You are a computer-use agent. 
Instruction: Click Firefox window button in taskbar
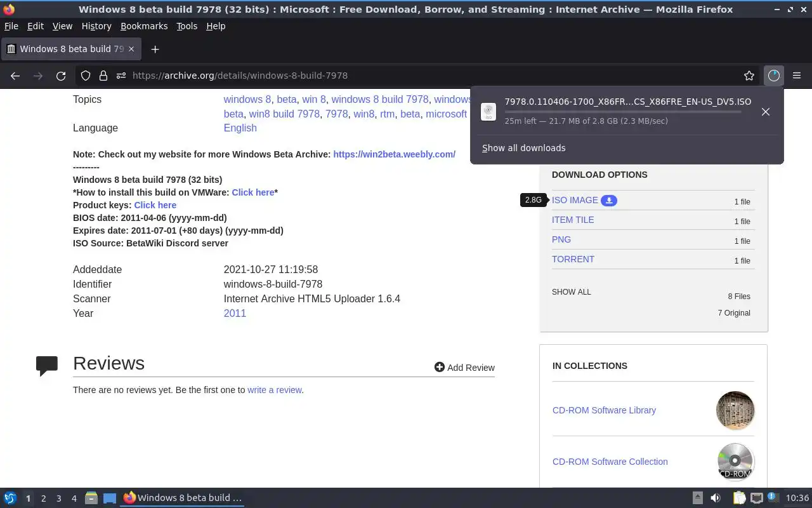[x=183, y=498]
